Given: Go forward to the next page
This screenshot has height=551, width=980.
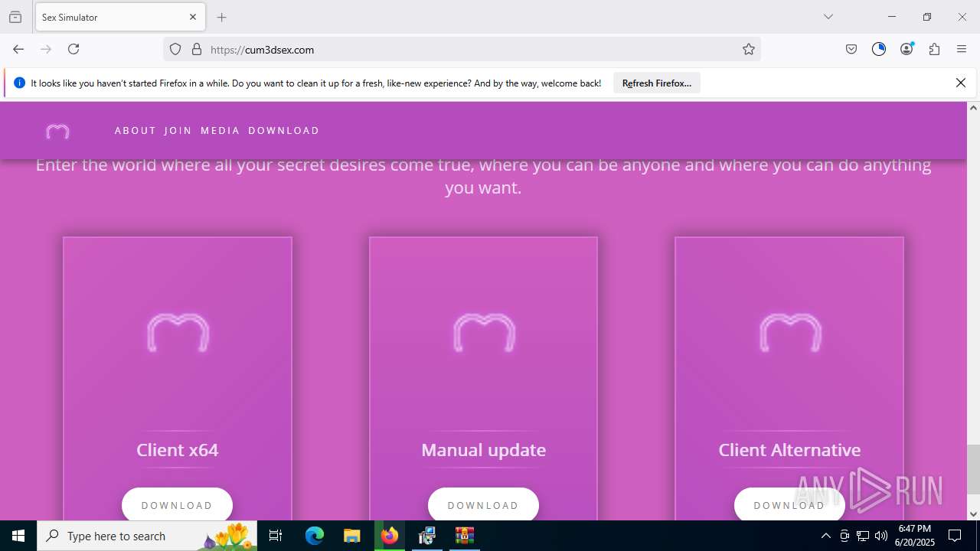Looking at the screenshot, I should tap(46, 49).
